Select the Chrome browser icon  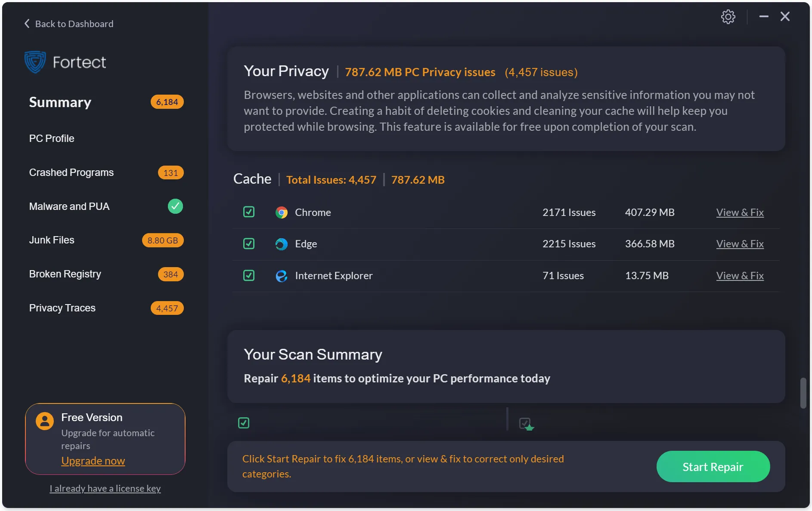[x=282, y=212]
